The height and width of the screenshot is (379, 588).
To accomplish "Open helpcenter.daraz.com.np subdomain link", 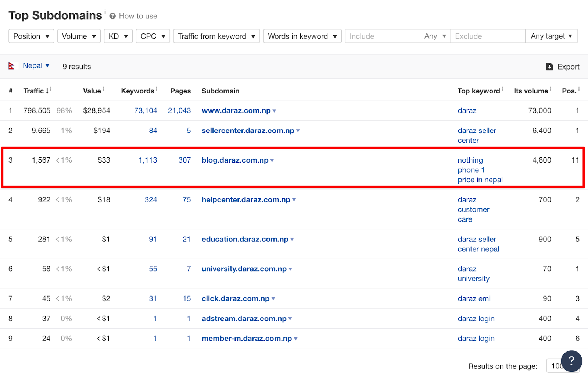I will coord(246,200).
